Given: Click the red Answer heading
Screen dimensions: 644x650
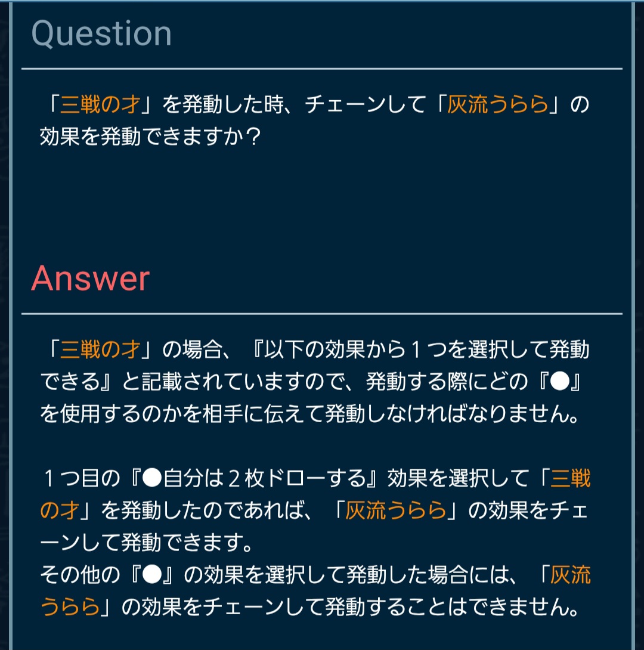Looking at the screenshot, I should point(90,278).
